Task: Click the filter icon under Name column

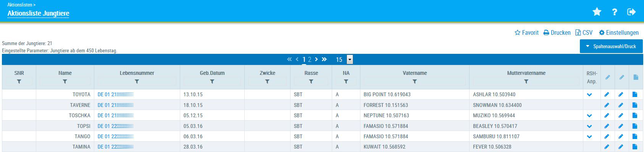Action: point(65,81)
